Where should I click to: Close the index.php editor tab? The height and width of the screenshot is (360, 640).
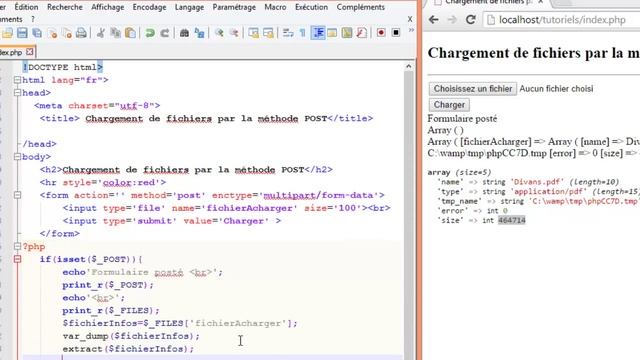[x=30, y=52]
